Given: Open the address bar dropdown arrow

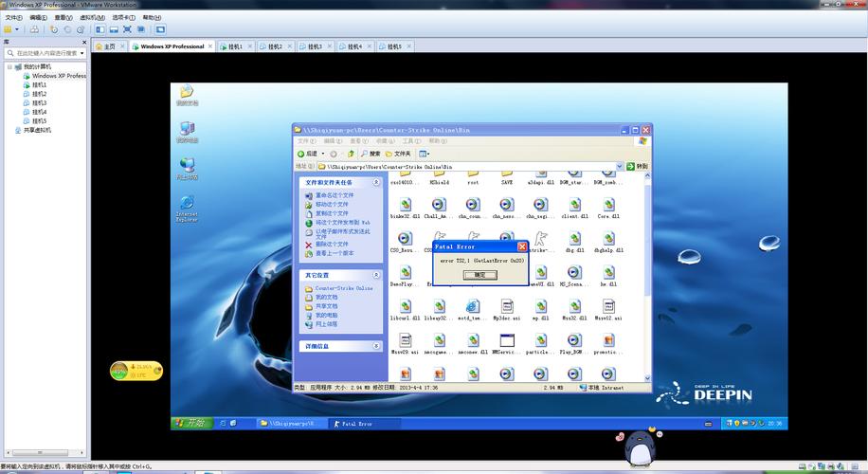Looking at the screenshot, I should click(x=620, y=166).
